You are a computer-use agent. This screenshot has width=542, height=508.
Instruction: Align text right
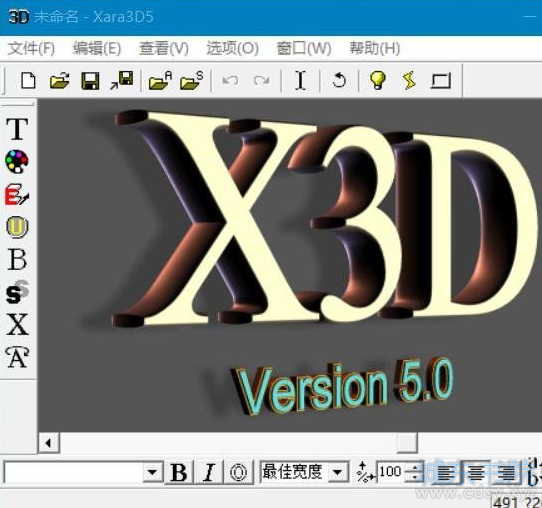click(506, 473)
